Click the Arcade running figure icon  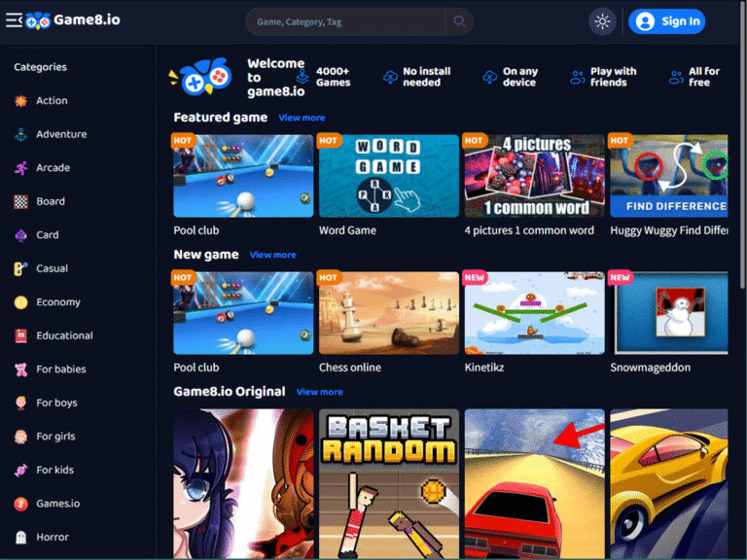coord(21,168)
